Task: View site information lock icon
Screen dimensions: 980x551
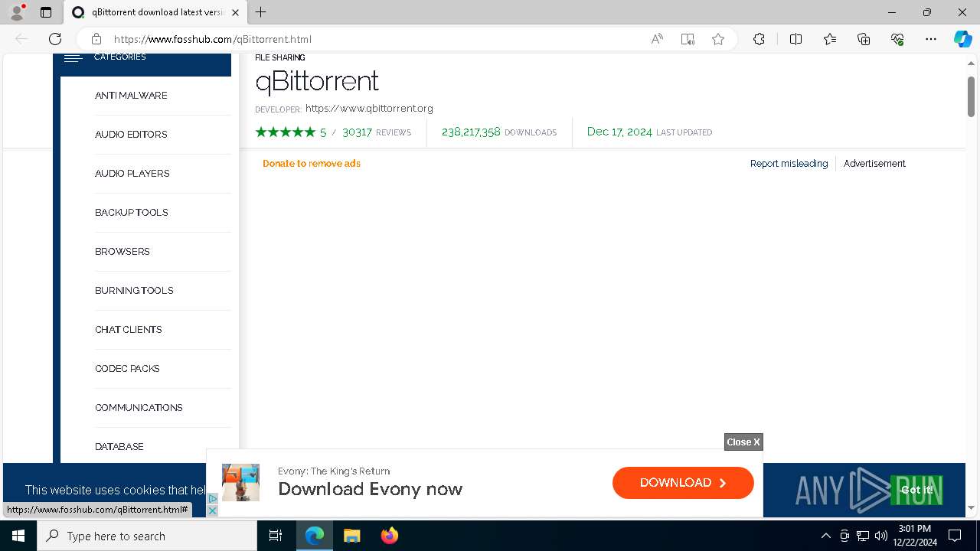Action: point(96,39)
